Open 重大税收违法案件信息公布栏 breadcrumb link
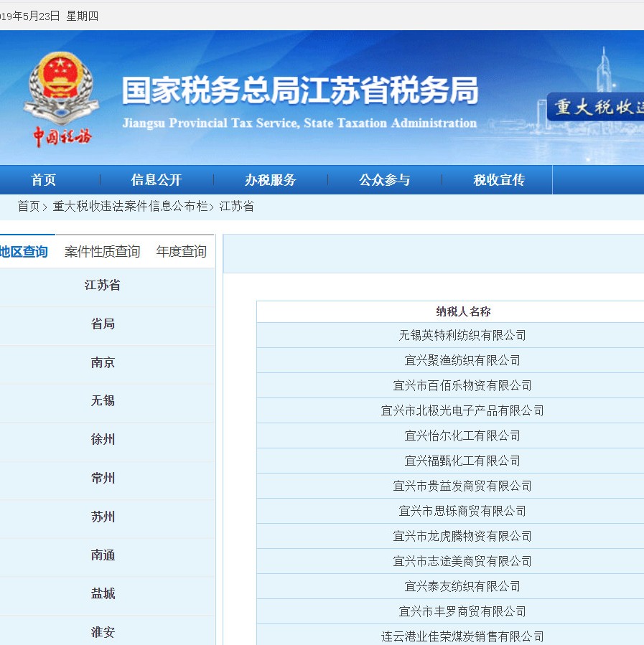The image size is (644, 645). click(130, 206)
